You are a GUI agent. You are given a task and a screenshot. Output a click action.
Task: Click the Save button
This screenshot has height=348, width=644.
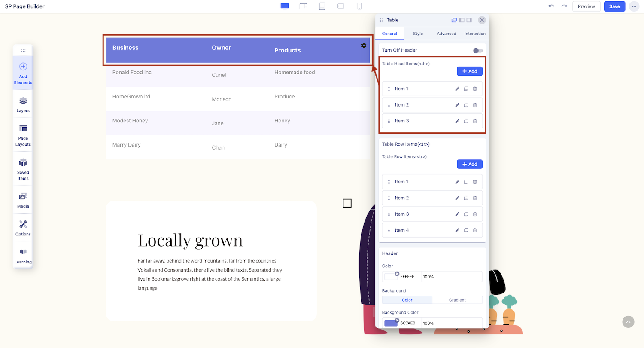click(614, 6)
